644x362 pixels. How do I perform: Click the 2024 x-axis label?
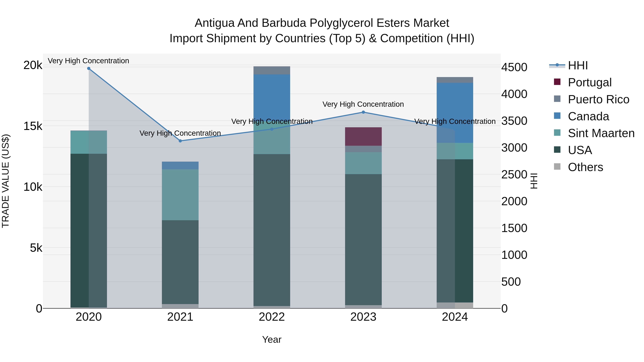tap(455, 317)
